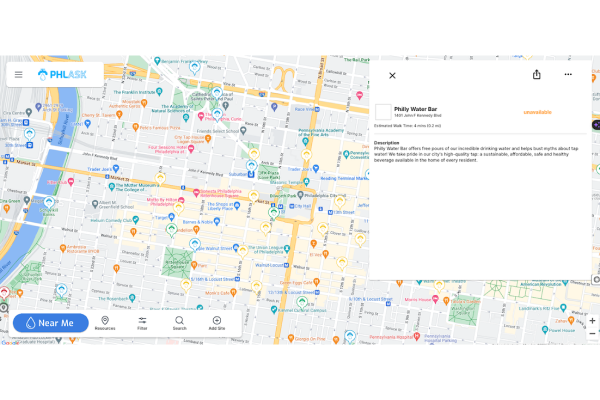This screenshot has height=400, width=600.
Task: Open the three-dot more options menu
Action: pos(568,75)
